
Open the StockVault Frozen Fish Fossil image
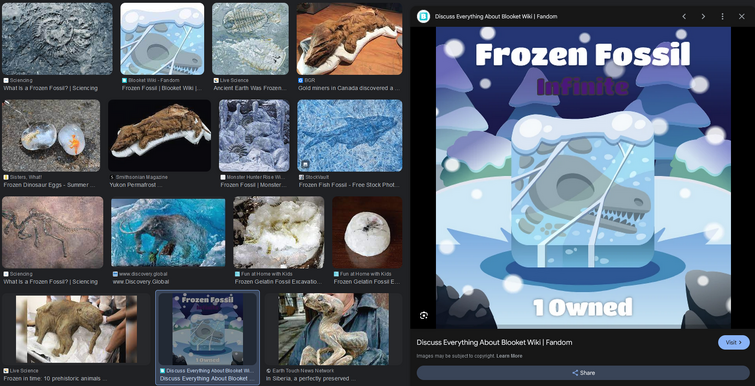pos(350,136)
